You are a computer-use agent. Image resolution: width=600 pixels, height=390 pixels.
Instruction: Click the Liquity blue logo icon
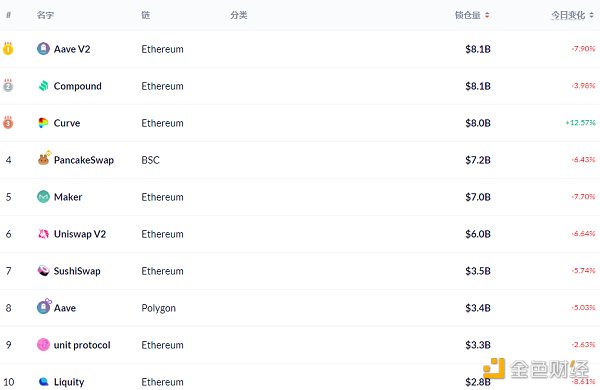[43, 382]
